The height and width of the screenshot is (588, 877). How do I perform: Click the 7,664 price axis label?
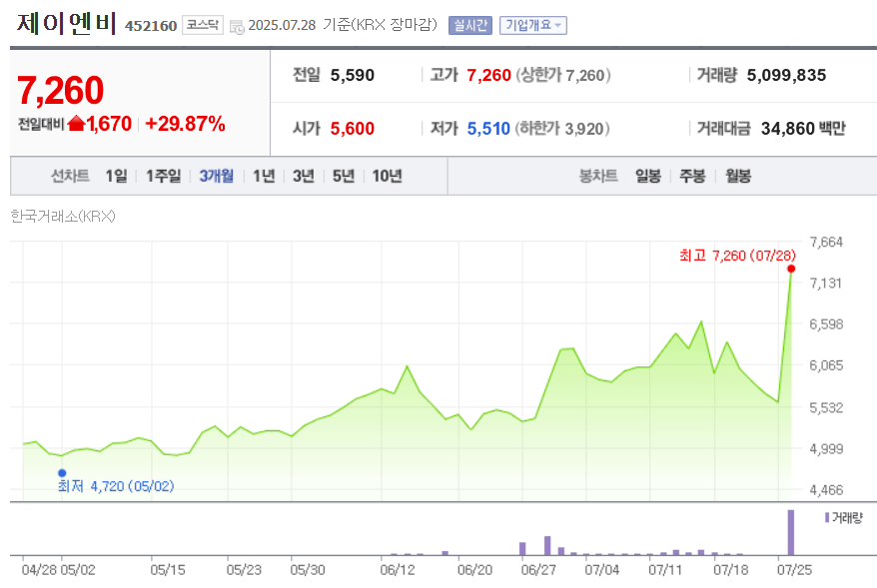pos(826,242)
